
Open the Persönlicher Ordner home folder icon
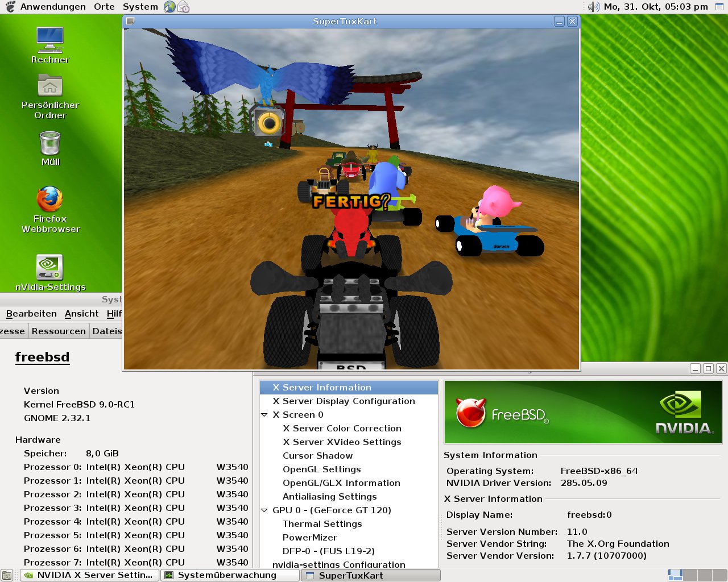coord(50,97)
